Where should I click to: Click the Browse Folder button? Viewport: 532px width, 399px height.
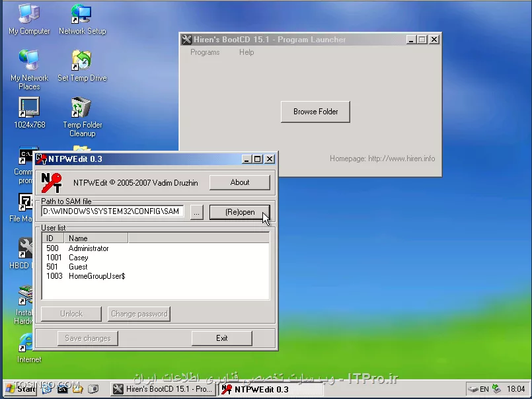pyautogui.click(x=315, y=112)
